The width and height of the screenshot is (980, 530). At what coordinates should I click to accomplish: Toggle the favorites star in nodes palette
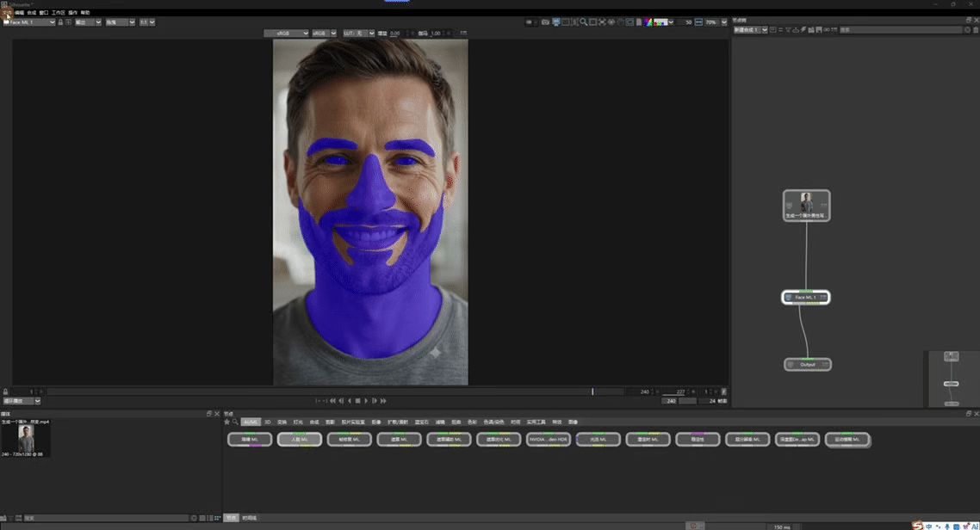[226, 422]
